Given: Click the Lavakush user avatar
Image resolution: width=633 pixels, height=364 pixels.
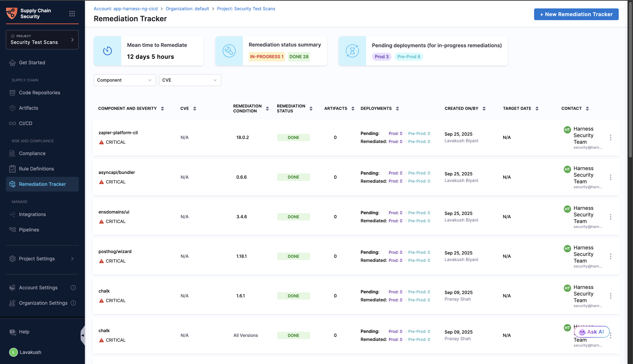Looking at the screenshot, I should [x=13, y=352].
